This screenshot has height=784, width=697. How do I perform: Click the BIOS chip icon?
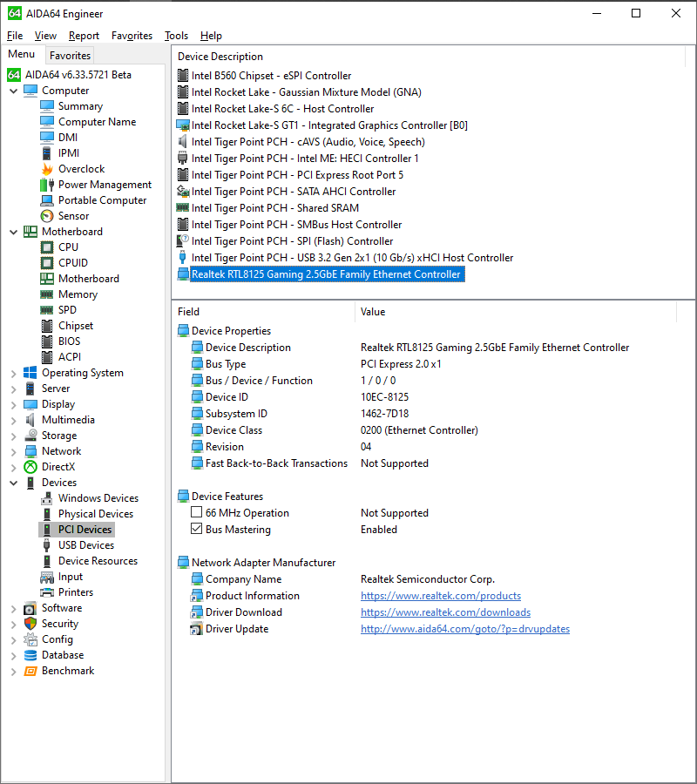click(x=47, y=341)
